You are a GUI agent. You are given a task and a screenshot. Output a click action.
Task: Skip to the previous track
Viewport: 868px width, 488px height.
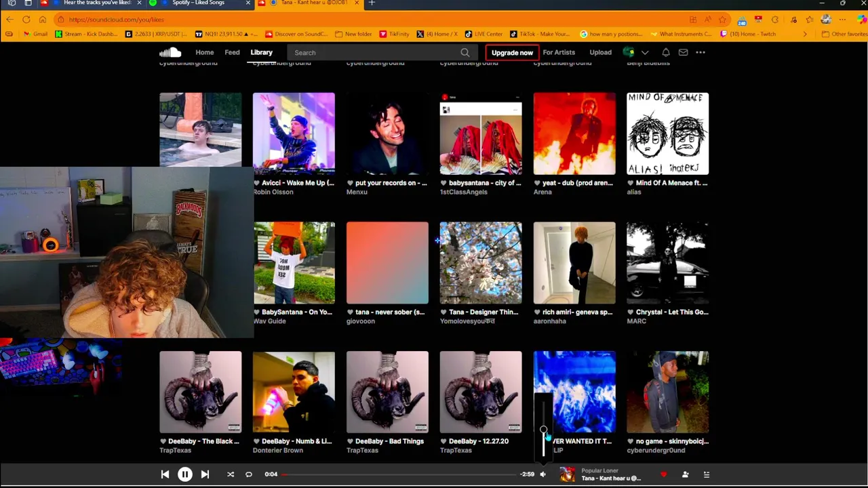(x=165, y=474)
